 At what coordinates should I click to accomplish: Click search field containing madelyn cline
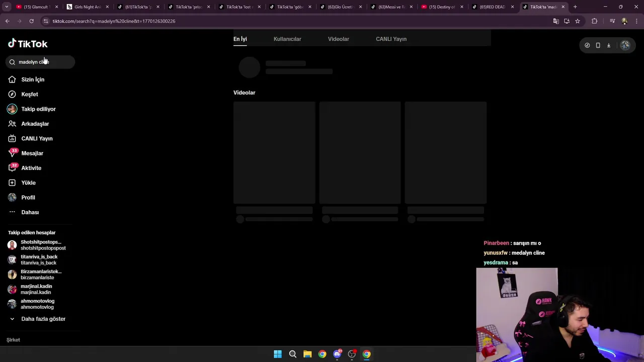40,62
